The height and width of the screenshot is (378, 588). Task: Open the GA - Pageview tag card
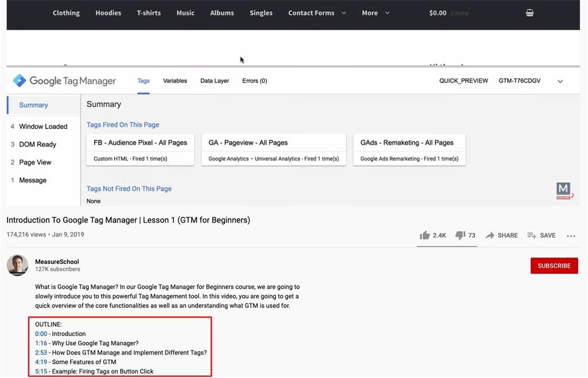[x=274, y=150]
